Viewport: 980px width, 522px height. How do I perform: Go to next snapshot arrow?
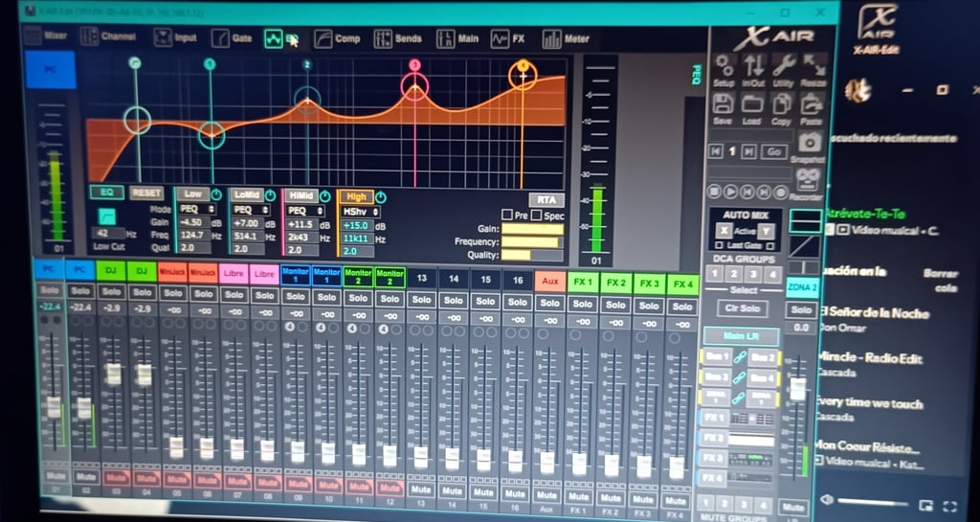(x=748, y=151)
